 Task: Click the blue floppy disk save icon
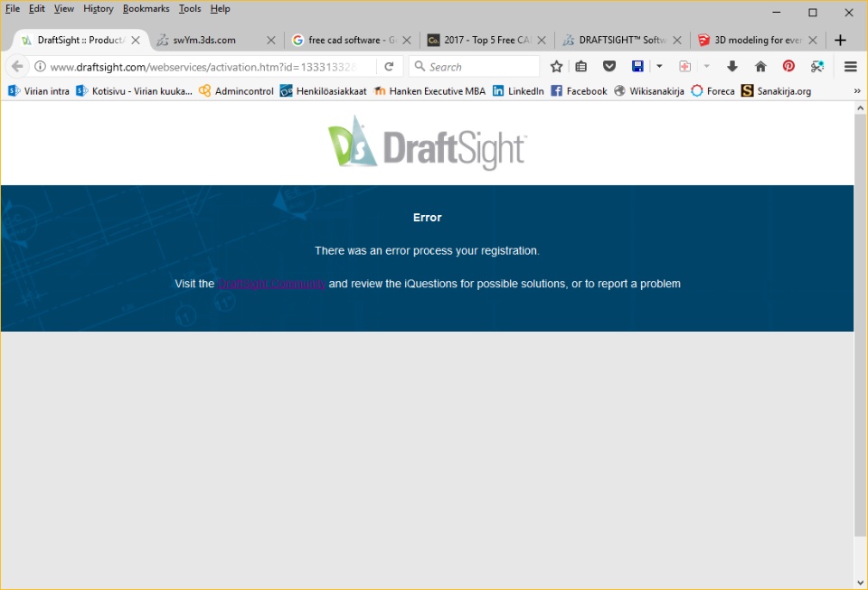(x=637, y=66)
